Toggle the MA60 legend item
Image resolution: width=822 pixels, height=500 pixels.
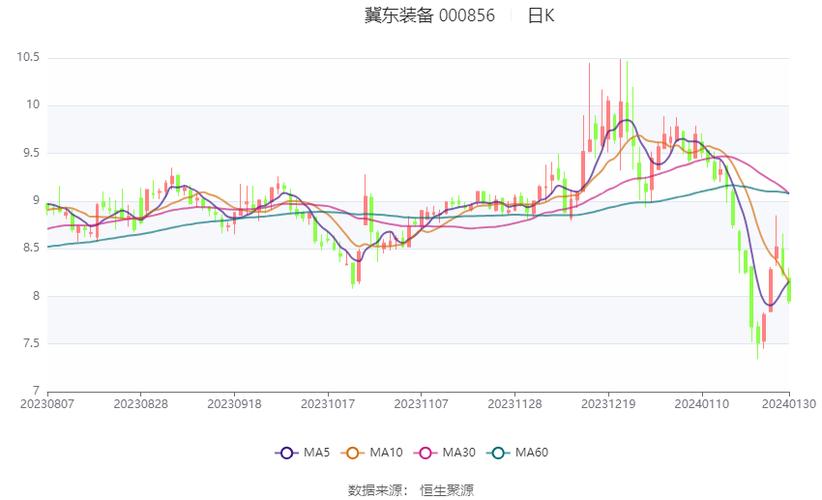tap(517, 452)
